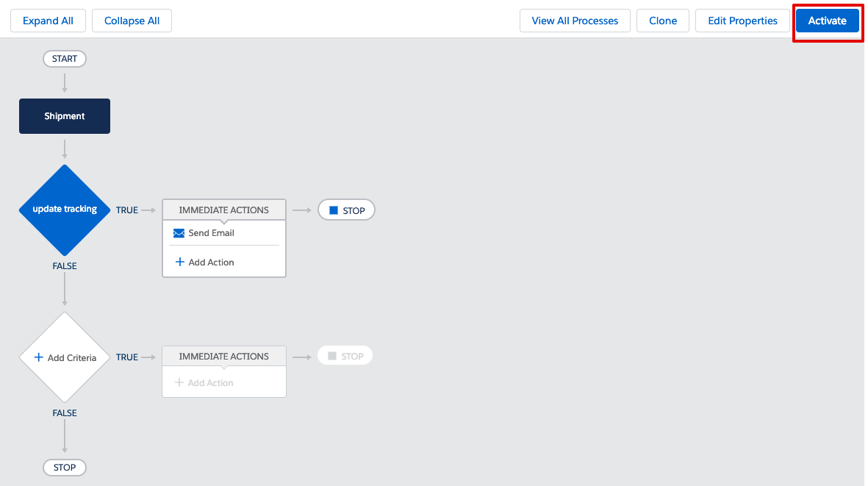Click the TRUE label beside Add Criteria
Image resolution: width=868 pixels, height=486 pixels.
point(126,357)
